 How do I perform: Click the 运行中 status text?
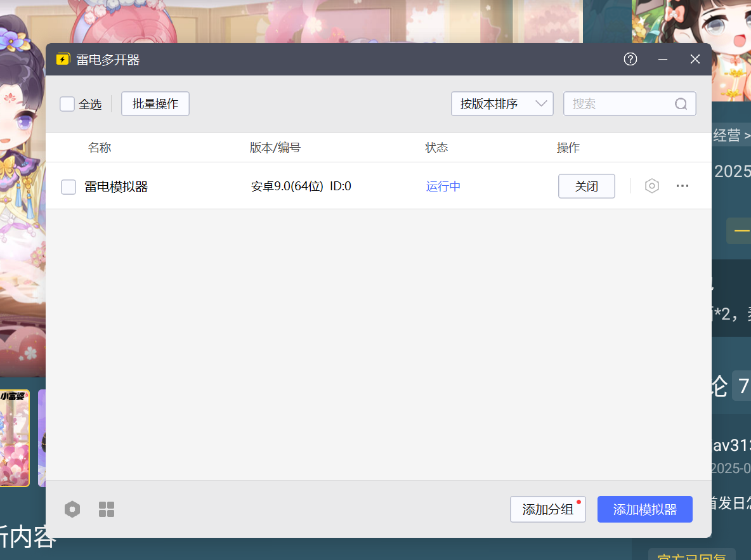[443, 186]
